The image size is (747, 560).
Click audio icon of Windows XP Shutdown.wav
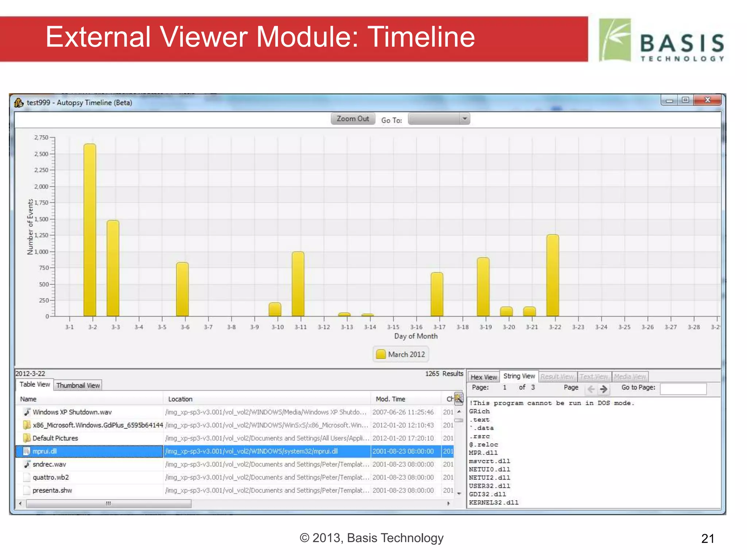coord(27,412)
